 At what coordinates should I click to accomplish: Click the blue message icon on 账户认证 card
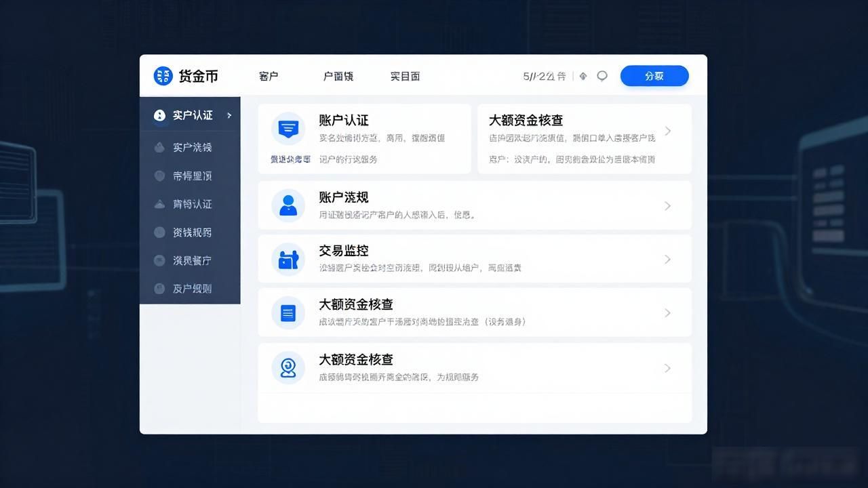tap(288, 129)
